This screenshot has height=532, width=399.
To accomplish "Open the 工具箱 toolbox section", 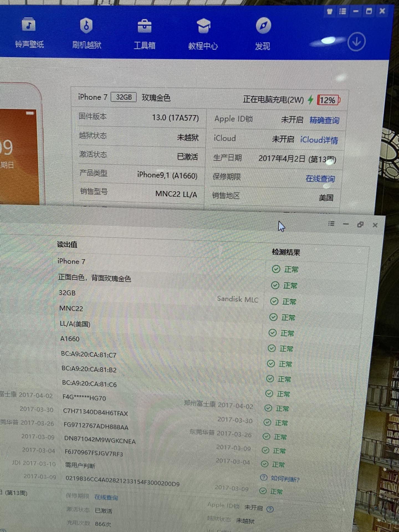I will [x=144, y=34].
